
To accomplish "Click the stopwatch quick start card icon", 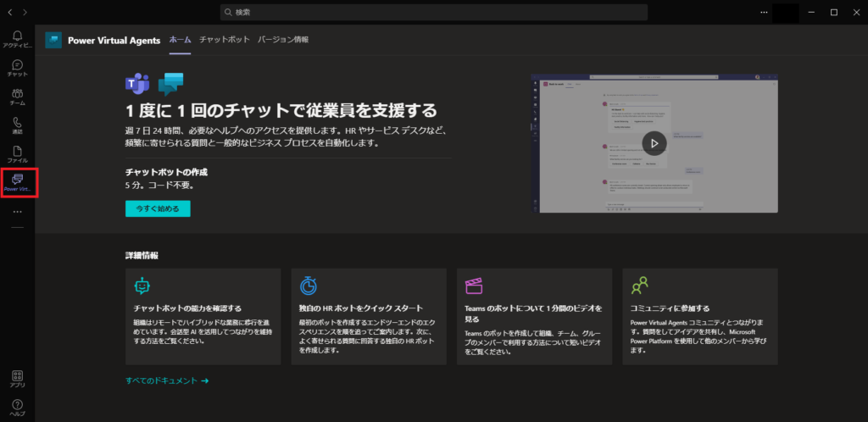I will [x=309, y=286].
